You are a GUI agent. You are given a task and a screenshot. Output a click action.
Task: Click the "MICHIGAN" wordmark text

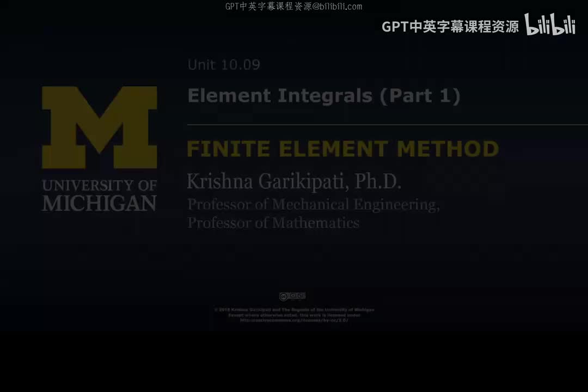(x=100, y=203)
